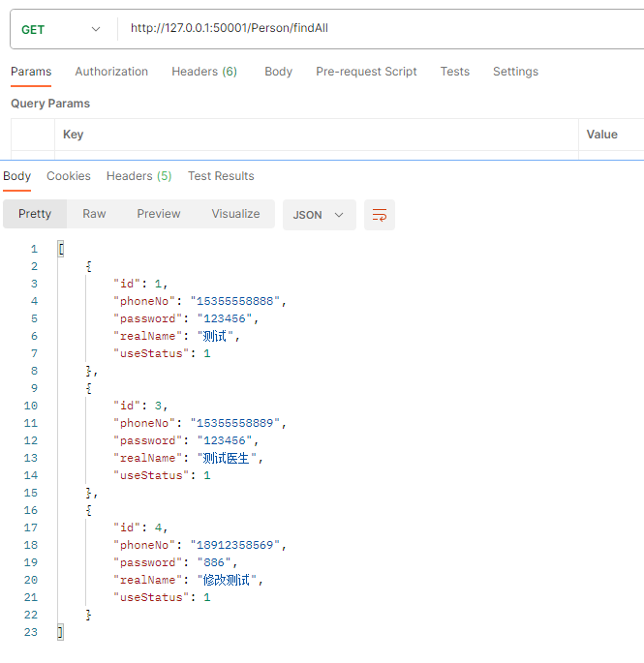Click password "123456" on line 12
This screenshot has width=644, height=663.
(x=225, y=440)
